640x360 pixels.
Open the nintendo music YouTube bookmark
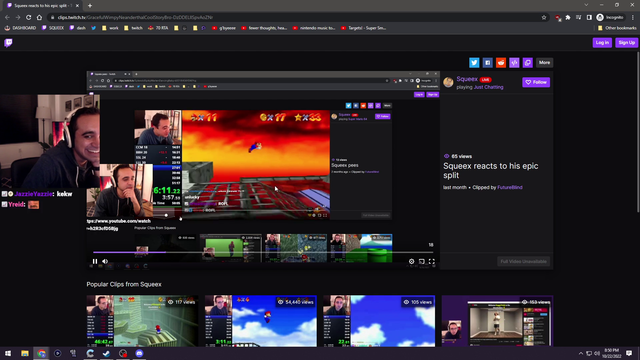pos(314,28)
